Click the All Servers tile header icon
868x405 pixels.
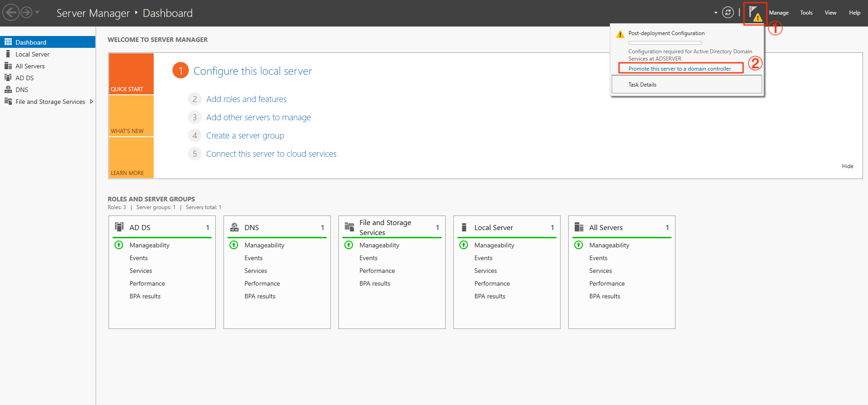click(579, 227)
